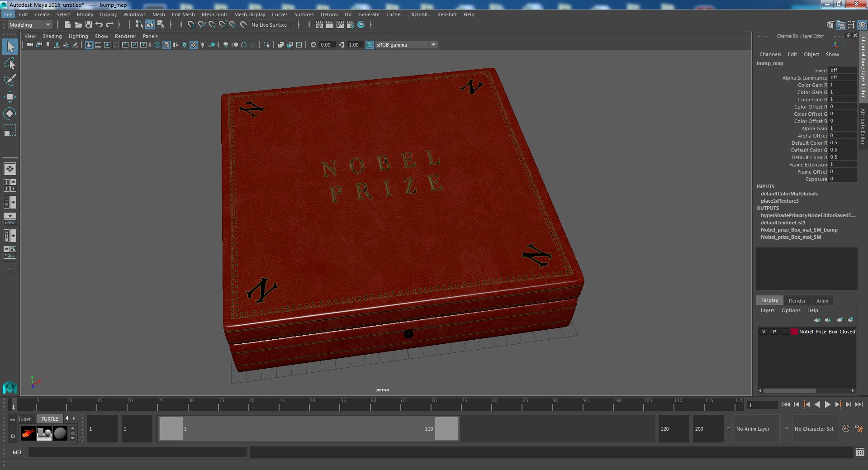Toggle sRGB color management ON button

click(x=370, y=45)
